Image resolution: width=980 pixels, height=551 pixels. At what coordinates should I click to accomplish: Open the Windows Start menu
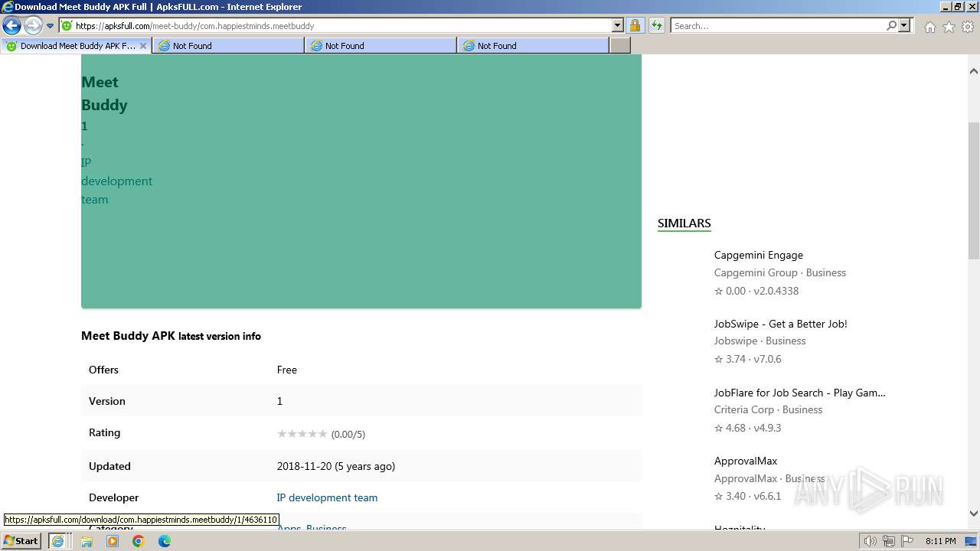click(21, 541)
